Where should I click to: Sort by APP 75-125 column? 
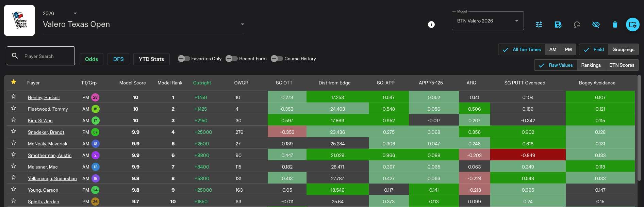(x=431, y=83)
